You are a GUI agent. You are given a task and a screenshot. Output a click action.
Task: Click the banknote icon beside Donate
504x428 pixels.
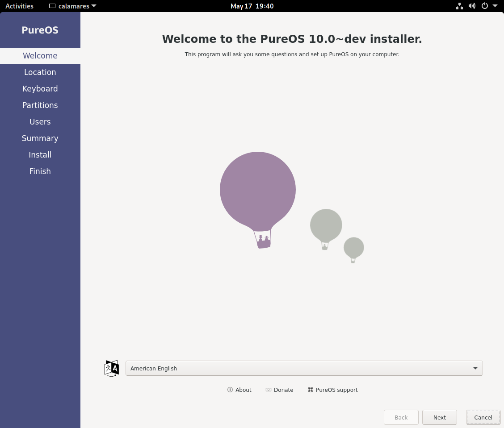[268, 390]
